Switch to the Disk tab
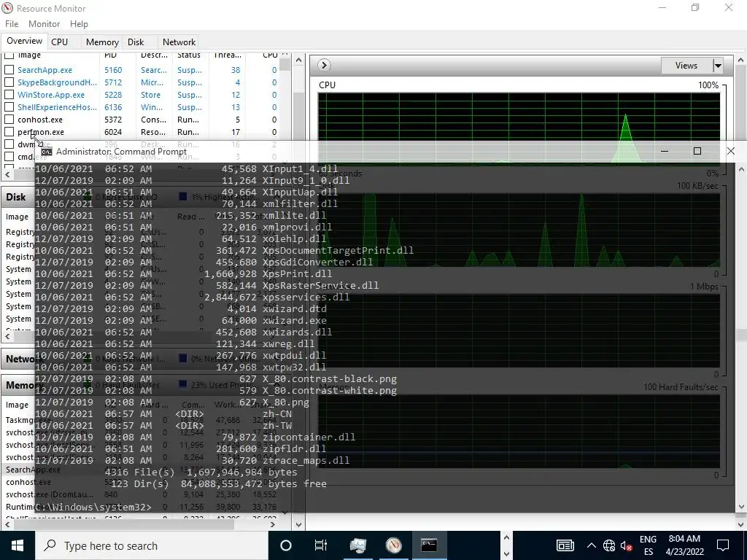 136,42
